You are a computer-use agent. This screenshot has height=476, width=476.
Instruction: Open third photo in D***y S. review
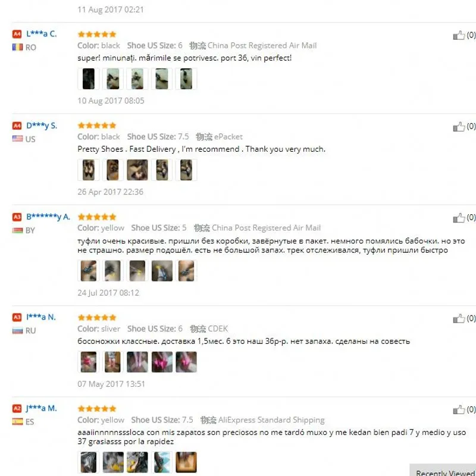pos(137,170)
